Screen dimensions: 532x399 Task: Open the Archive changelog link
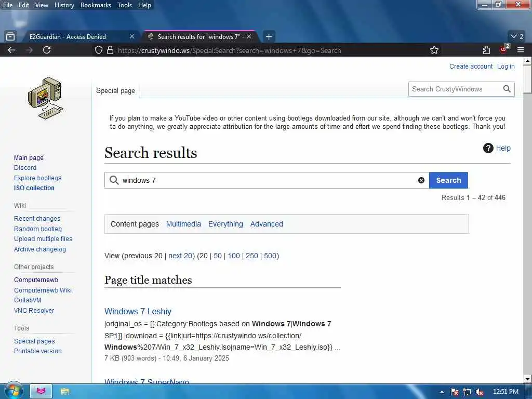click(x=39, y=249)
